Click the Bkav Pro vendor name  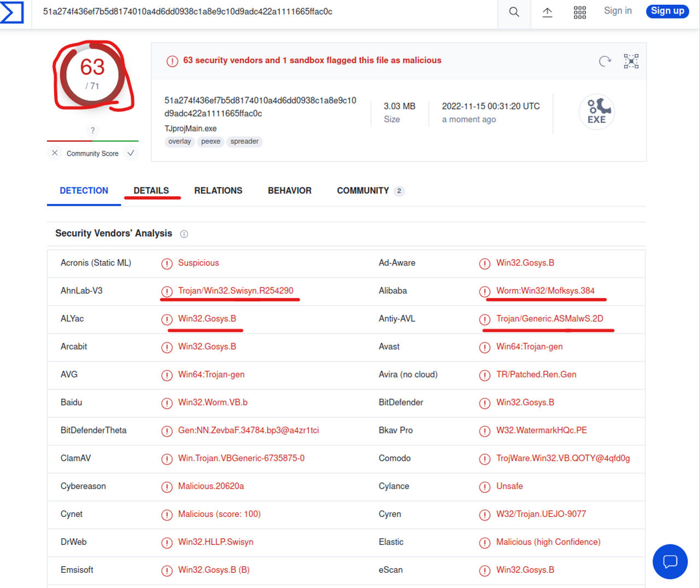tap(396, 430)
